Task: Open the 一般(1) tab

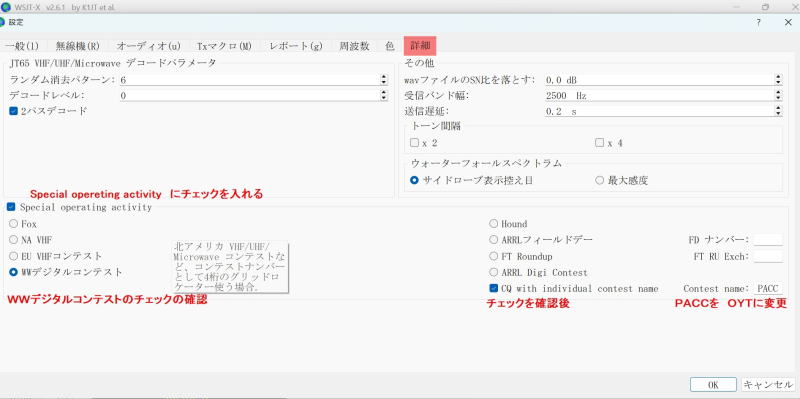Action: 22,46
